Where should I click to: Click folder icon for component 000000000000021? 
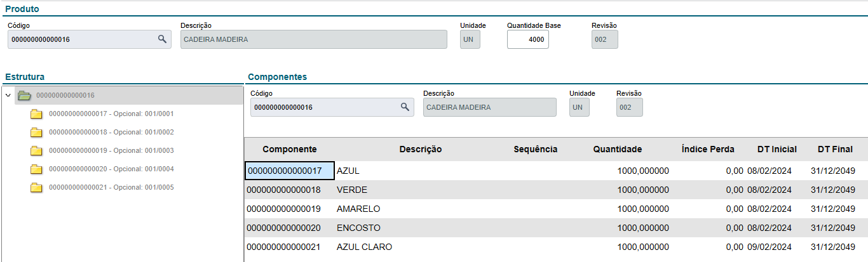(x=36, y=188)
